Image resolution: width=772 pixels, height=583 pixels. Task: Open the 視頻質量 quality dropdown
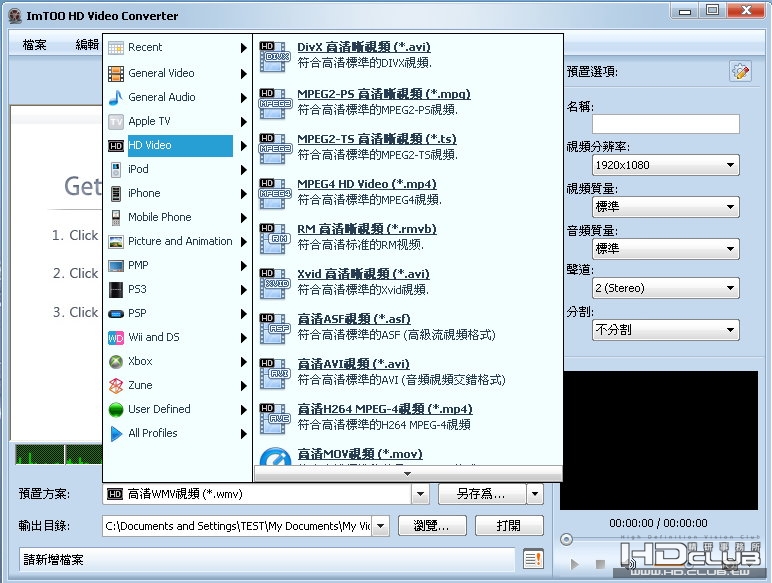coord(665,207)
